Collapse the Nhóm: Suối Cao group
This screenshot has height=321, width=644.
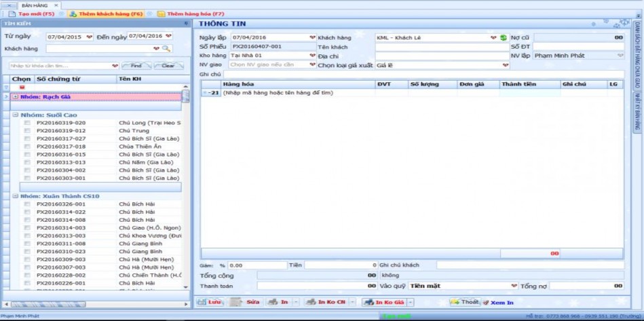point(16,115)
